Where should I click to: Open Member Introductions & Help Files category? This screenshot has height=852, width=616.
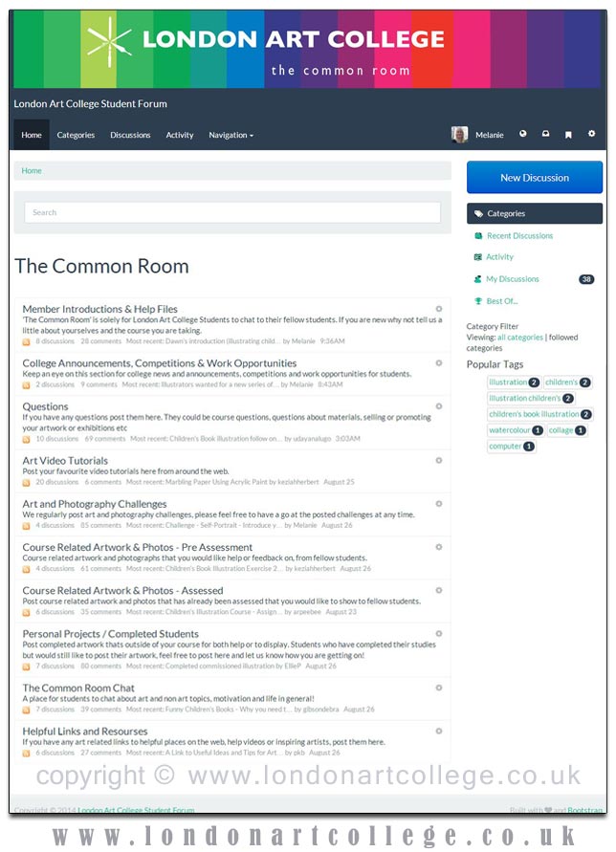100,309
